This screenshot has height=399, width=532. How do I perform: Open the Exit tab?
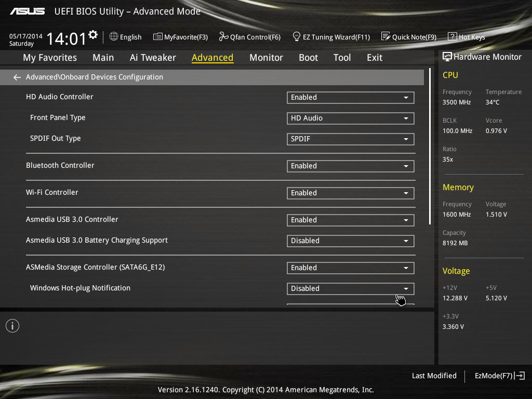(x=375, y=58)
